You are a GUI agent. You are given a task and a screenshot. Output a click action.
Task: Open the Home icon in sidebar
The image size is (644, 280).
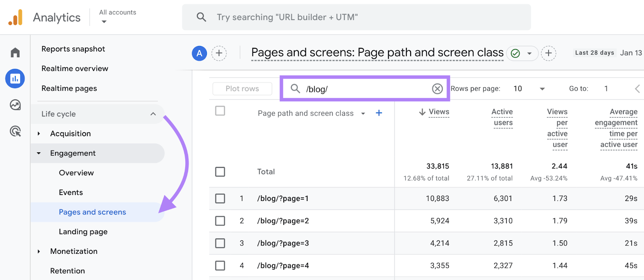click(15, 52)
